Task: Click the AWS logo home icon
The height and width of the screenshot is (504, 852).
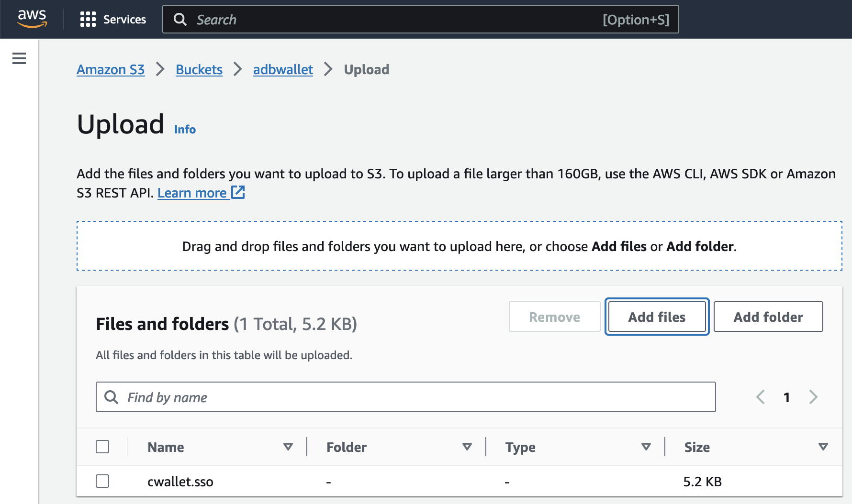Action: point(32,19)
